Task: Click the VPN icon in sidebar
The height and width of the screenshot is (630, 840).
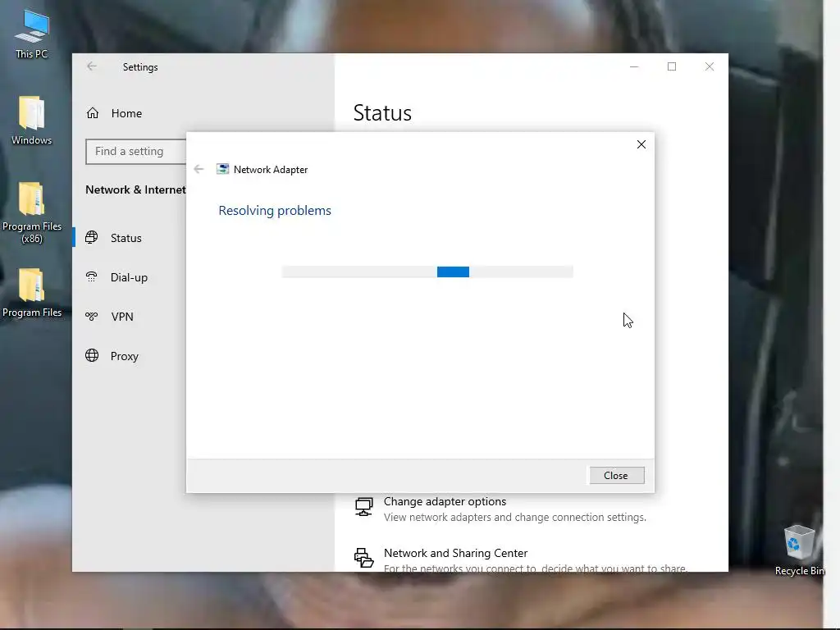Action: click(92, 317)
